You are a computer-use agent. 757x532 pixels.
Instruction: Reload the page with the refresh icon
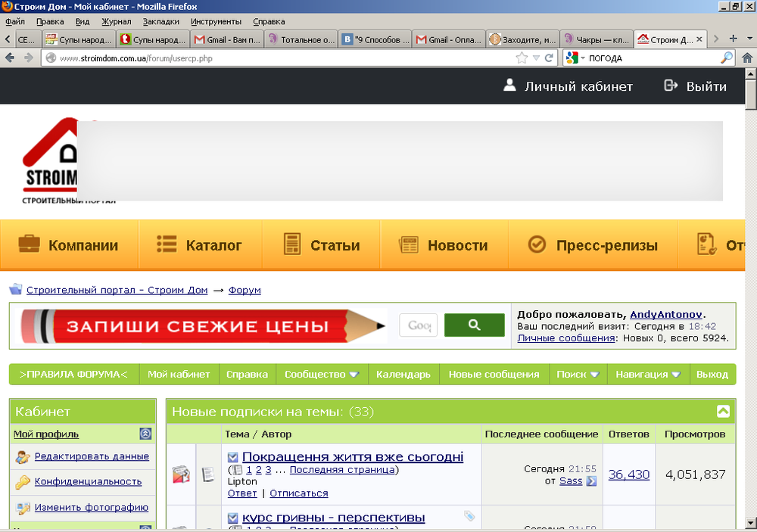[549, 58]
